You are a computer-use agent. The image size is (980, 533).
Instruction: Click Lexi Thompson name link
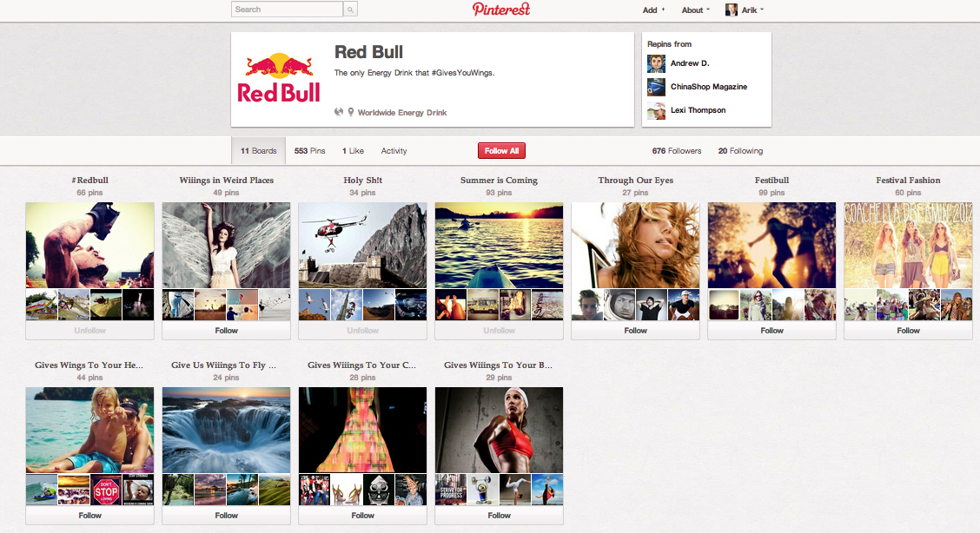coord(698,110)
